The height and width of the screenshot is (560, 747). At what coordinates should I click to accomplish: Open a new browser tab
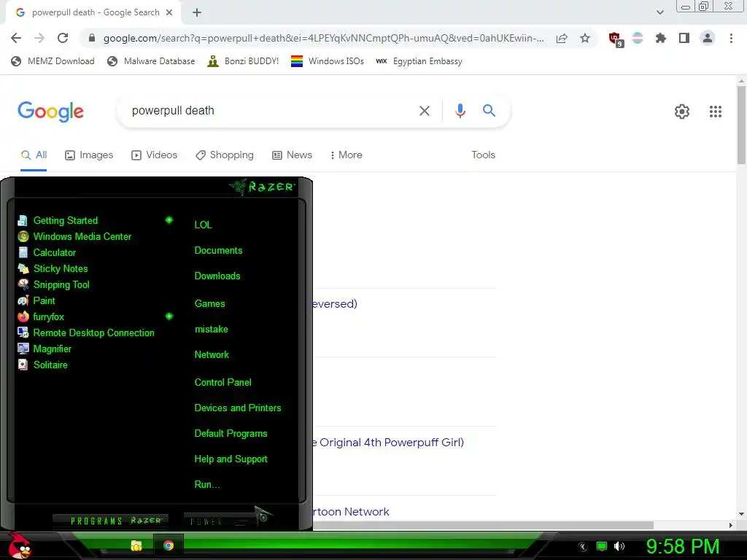pos(197,12)
